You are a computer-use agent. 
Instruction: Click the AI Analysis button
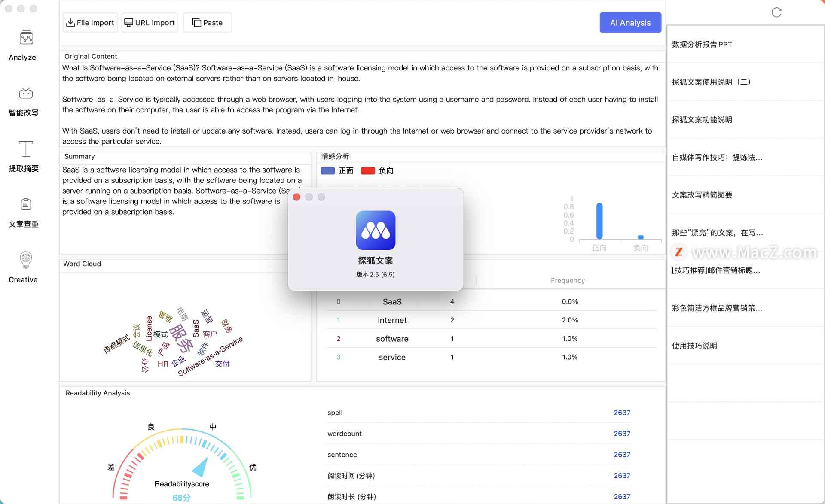click(x=631, y=22)
